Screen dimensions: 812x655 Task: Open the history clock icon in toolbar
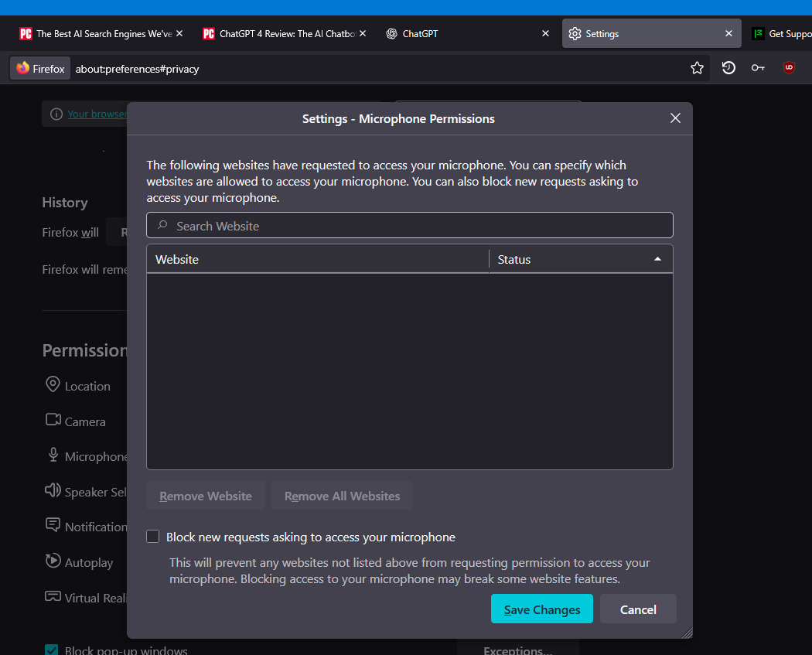coord(728,68)
